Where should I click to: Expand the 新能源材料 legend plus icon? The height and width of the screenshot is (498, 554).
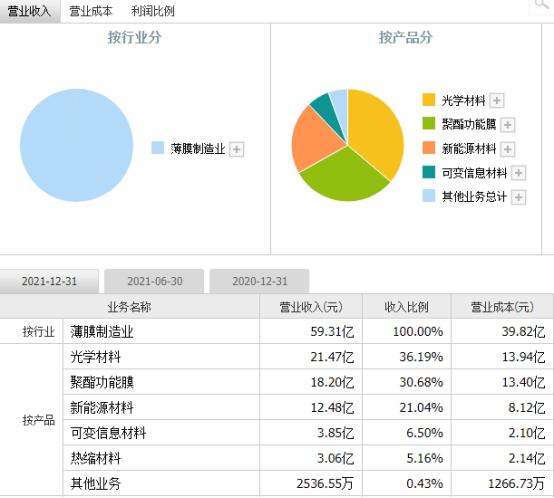507,149
